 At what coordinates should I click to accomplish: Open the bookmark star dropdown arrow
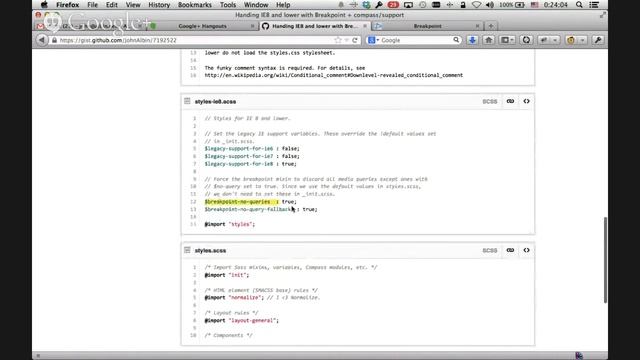point(346,40)
